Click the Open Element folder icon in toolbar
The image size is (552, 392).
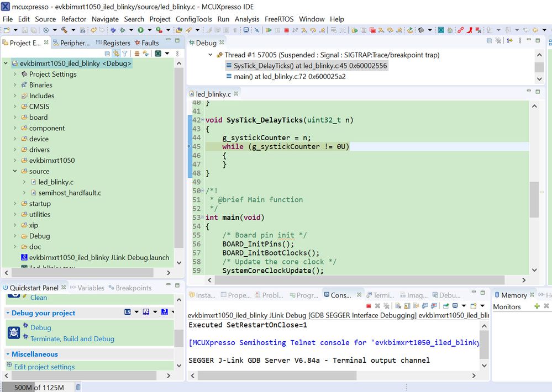click(179, 30)
